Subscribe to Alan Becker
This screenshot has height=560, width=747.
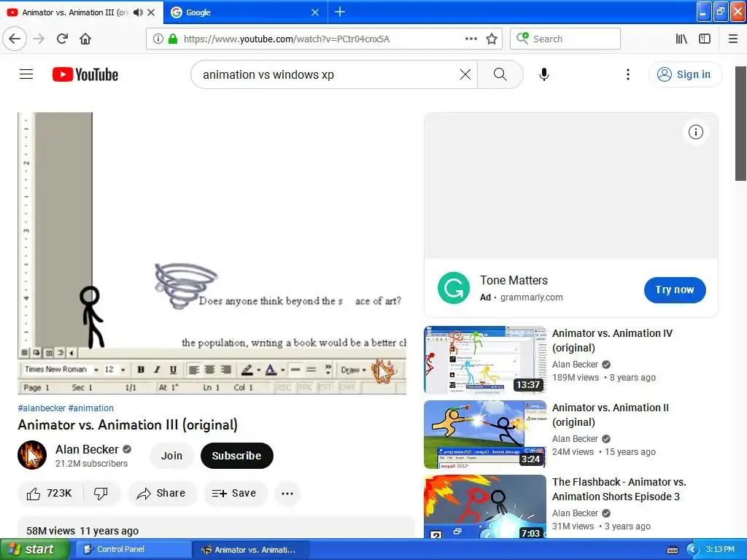(x=237, y=456)
